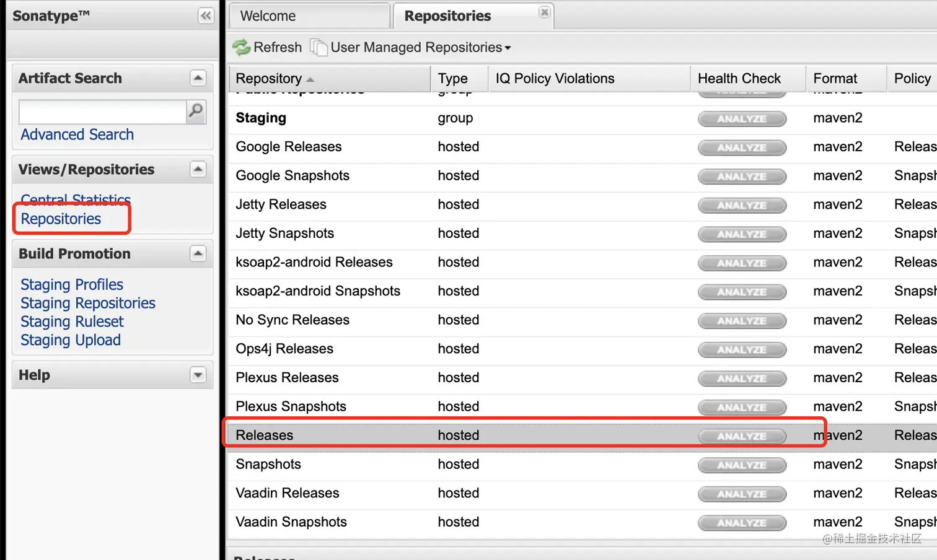Click Analyze button for No Sync Releases
The width and height of the screenshot is (937, 560).
(742, 321)
